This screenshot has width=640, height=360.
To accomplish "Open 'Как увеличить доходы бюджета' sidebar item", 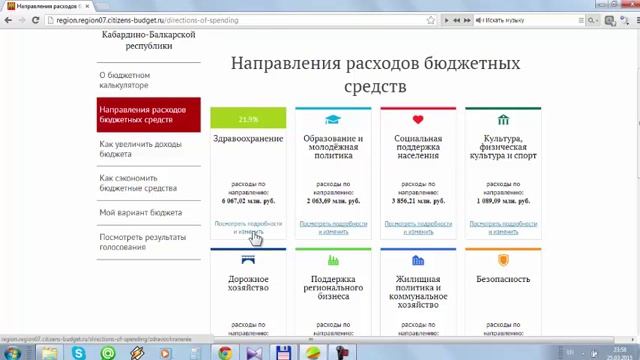I will pyautogui.click(x=149, y=149).
